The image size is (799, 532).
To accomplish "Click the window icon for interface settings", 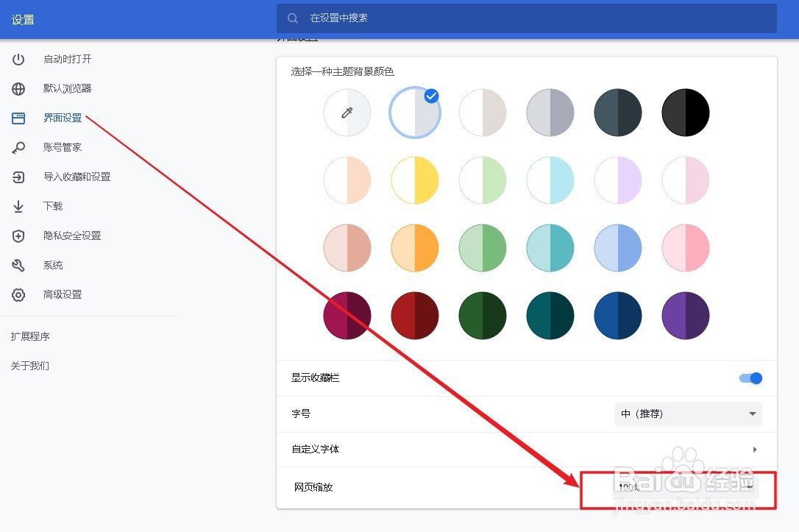I will pyautogui.click(x=18, y=118).
